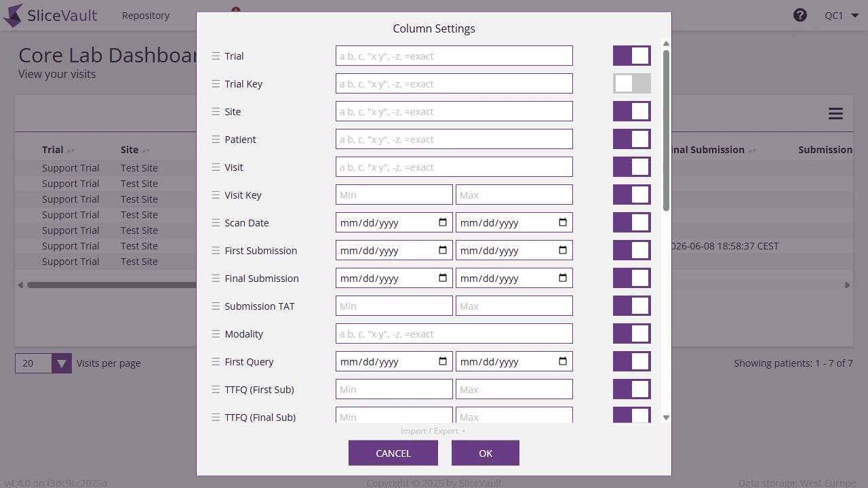Image resolution: width=868 pixels, height=488 pixels.
Task: Click the table horizontal scroll left arrow
Action: pos(20,285)
